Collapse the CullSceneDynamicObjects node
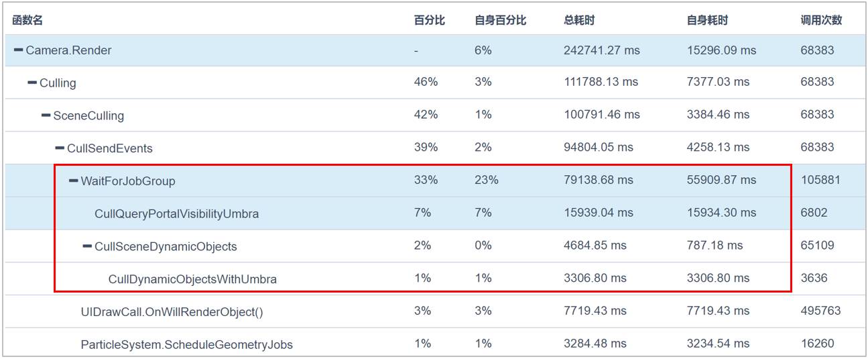The height and width of the screenshot is (359, 868). click(87, 246)
